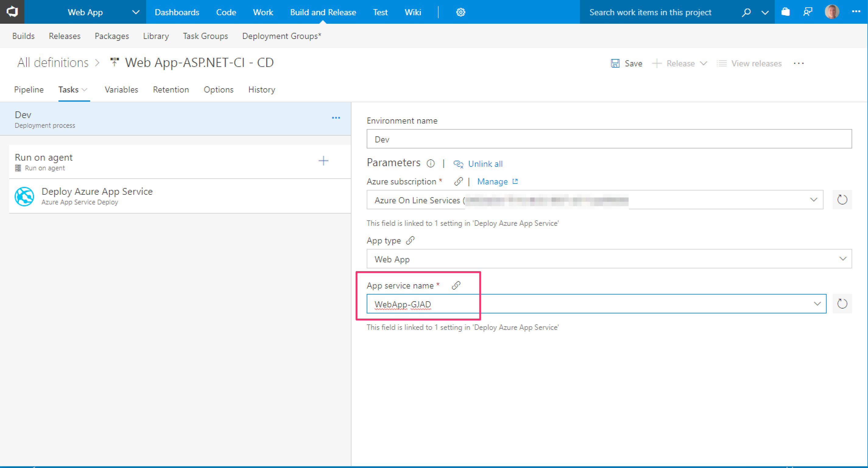Image resolution: width=868 pixels, height=468 pixels.
Task: Click the Dev environment ellipsis menu
Action: pyautogui.click(x=336, y=118)
